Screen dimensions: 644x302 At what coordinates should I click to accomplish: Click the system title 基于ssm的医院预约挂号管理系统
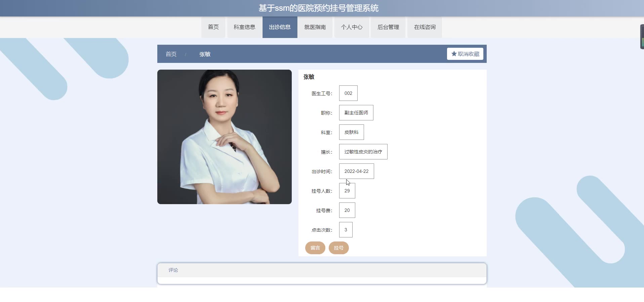(x=319, y=8)
